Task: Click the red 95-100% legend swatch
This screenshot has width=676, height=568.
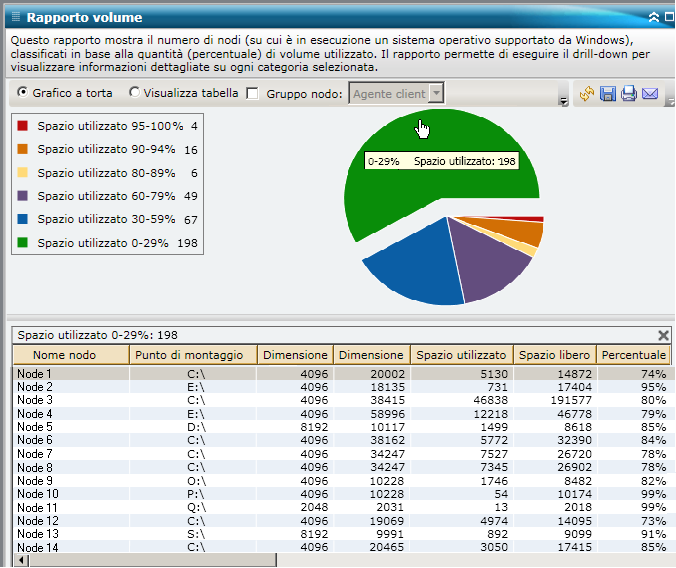Action: pos(22,126)
